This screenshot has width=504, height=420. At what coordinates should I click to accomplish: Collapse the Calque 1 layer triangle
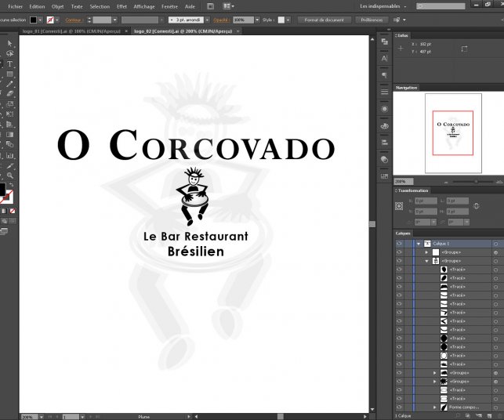(x=419, y=244)
